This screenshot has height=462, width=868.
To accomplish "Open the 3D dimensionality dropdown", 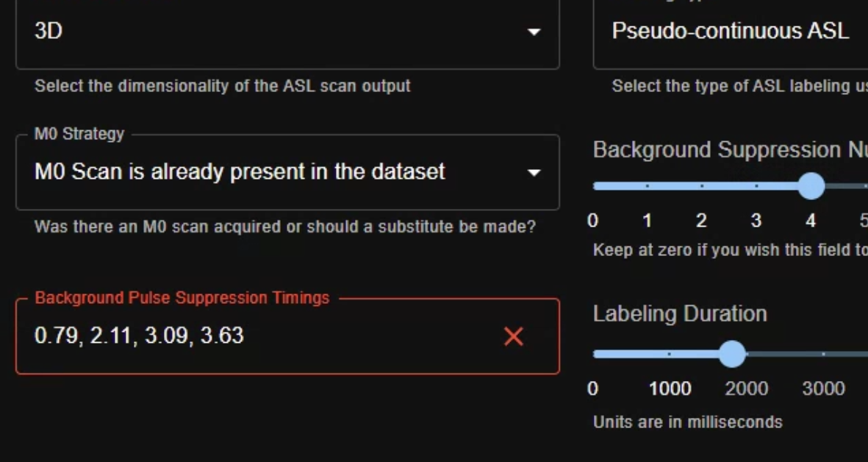I will (287, 32).
